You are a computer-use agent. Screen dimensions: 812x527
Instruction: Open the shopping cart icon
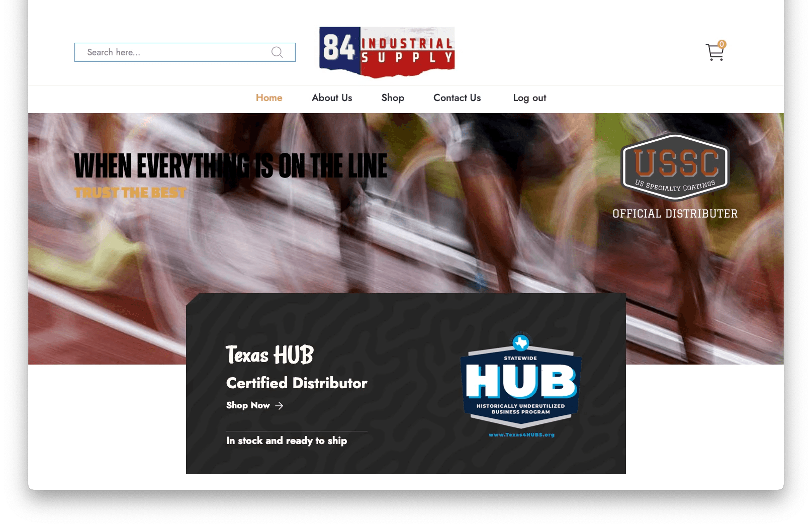coord(714,52)
